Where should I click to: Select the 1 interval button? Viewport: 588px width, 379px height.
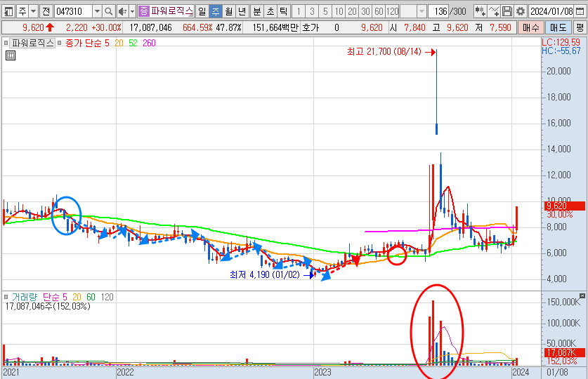(x=299, y=11)
